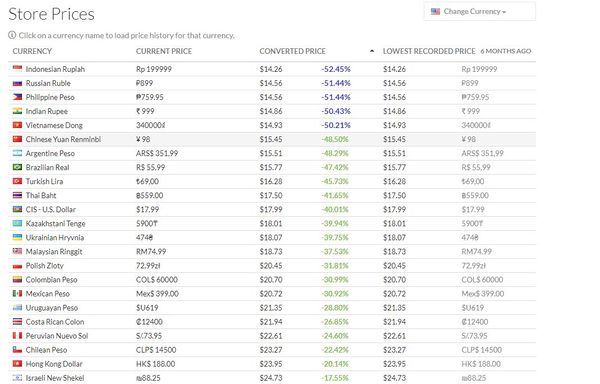The height and width of the screenshot is (384, 600).
Task: Click the info icon beside the currency hint
Action: pyautogui.click(x=12, y=35)
